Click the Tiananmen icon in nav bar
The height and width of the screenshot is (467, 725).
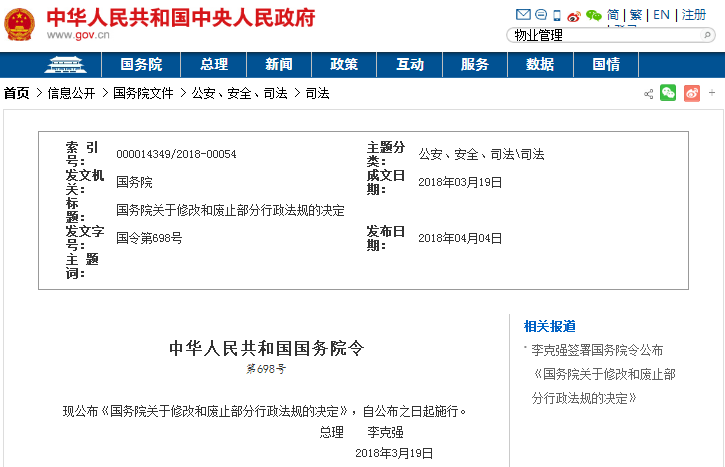pos(67,64)
